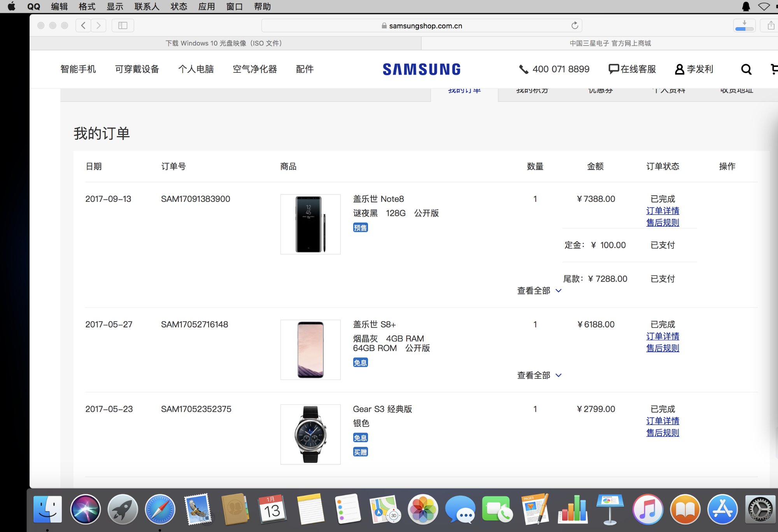Open the 帮助 menu
This screenshot has width=778, height=532.
tap(263, 7)
